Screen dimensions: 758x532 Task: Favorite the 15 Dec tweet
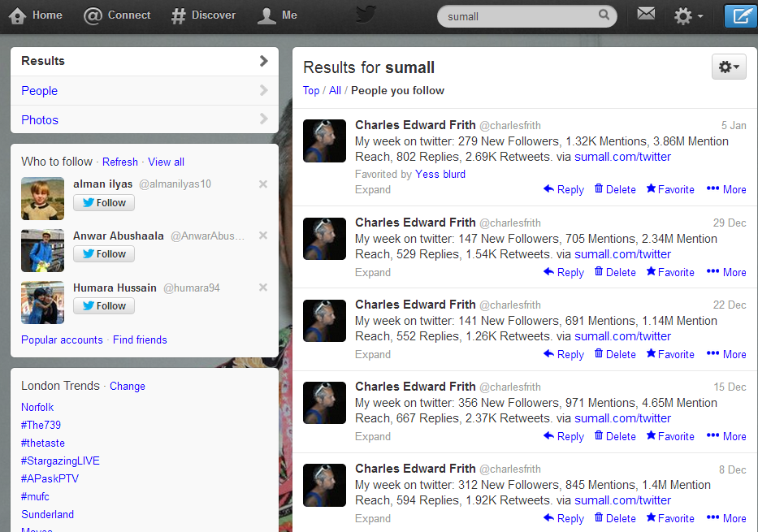click(670, 437)
